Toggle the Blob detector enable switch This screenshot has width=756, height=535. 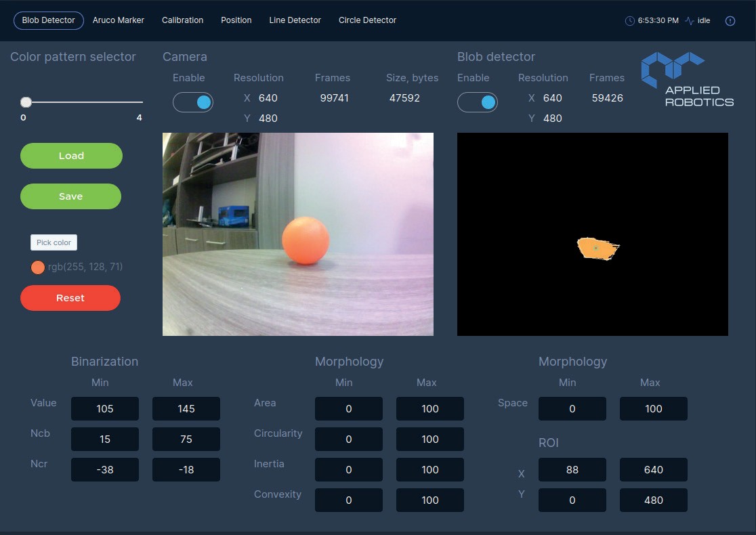(478, 102)
